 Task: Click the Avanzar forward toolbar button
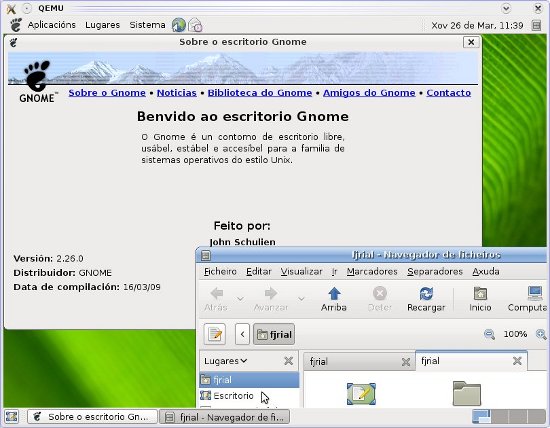(271, 299)
